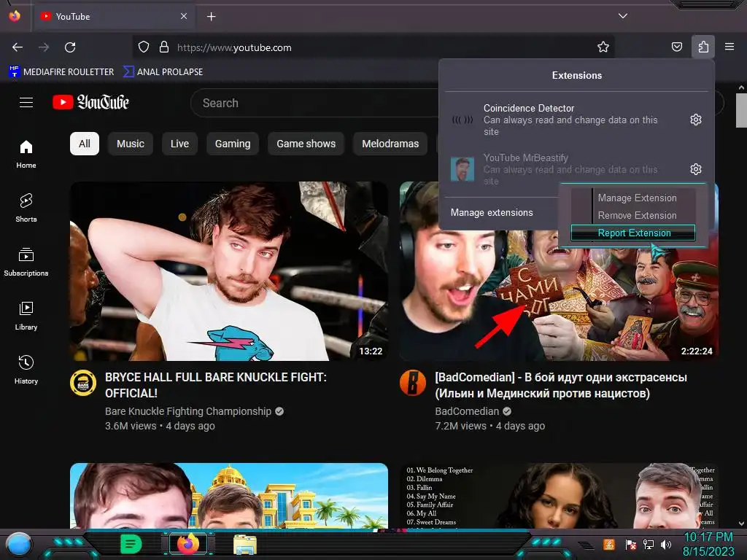Open the second bookmark in bookmarks bar
This screenshot has height=560, width=747.
[x=163, y=72]
